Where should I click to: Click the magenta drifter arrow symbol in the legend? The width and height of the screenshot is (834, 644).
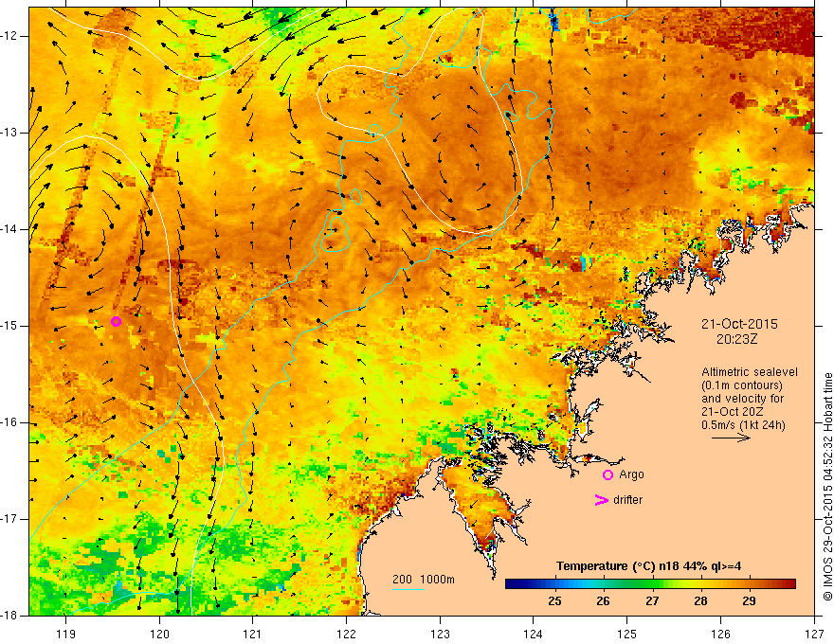(601, 500)
